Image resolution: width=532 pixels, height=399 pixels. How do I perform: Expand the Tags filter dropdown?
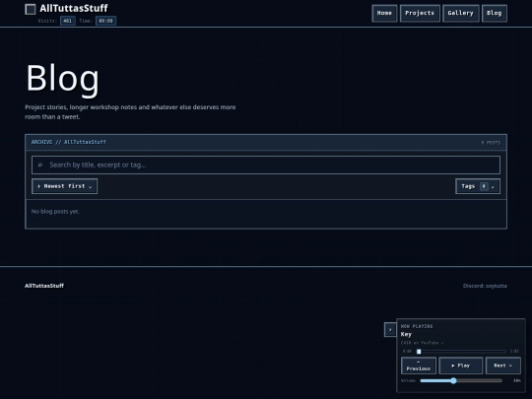(x=478, y=186)
